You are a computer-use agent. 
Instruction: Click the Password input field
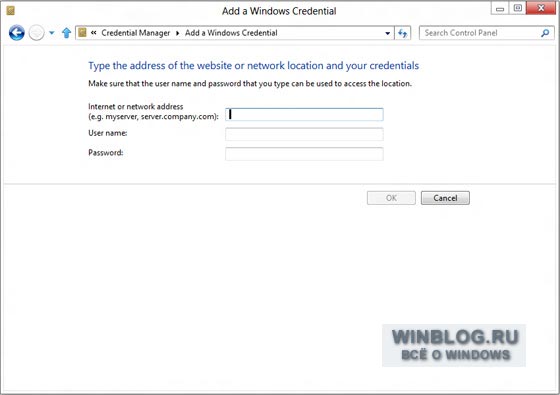304,154
